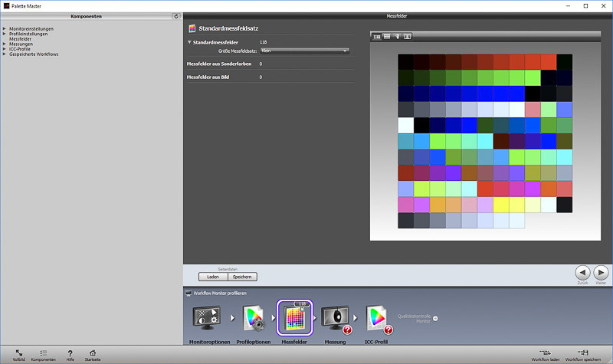Image resolution: width=613 pixels, height=364 pixels.
Task: Click the Vollbild fullscreen icon
Action: tap(18, 352)
